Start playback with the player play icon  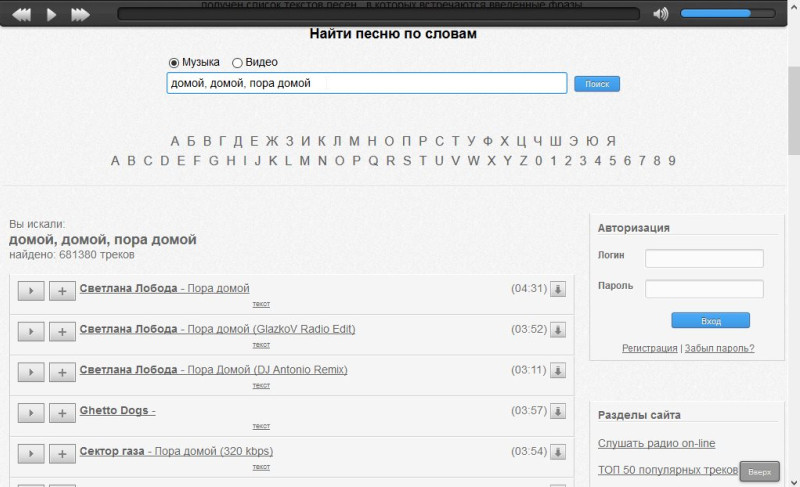pyautogui.click(x=51, y=14)
